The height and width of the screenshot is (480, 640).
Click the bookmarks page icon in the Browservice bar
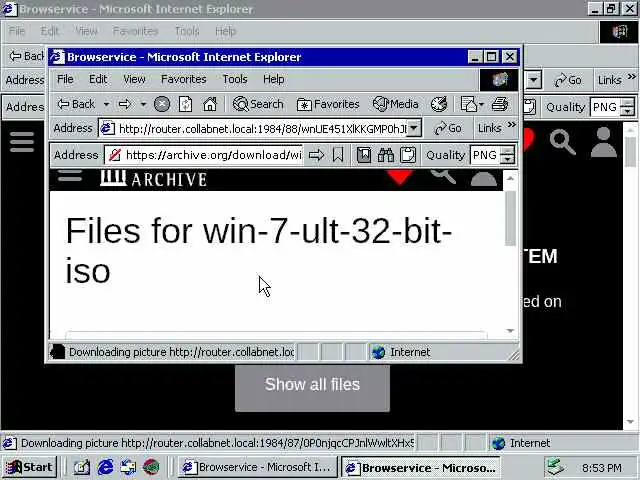[x=364, y=155]
